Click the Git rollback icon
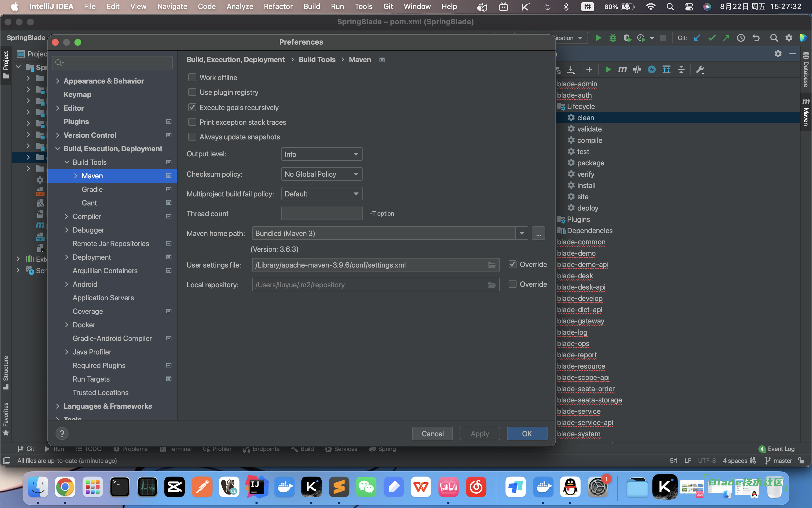This screenshot has height=508, width=812. [756, 38]
